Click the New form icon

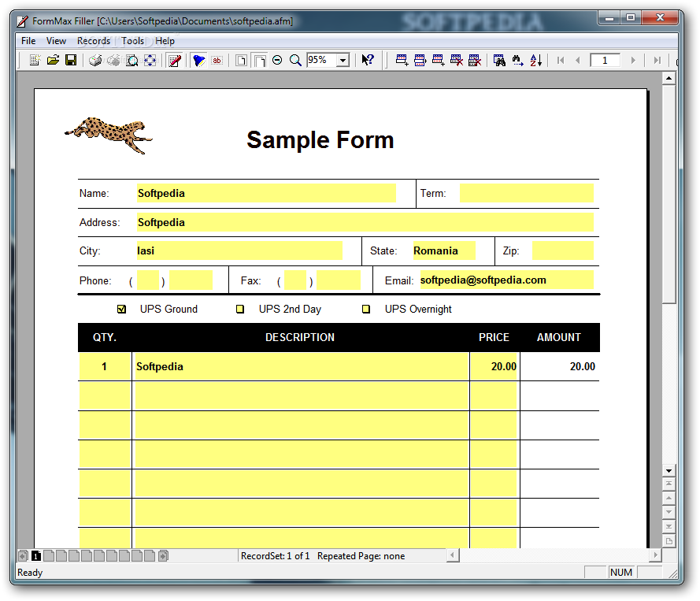(35, 60)
